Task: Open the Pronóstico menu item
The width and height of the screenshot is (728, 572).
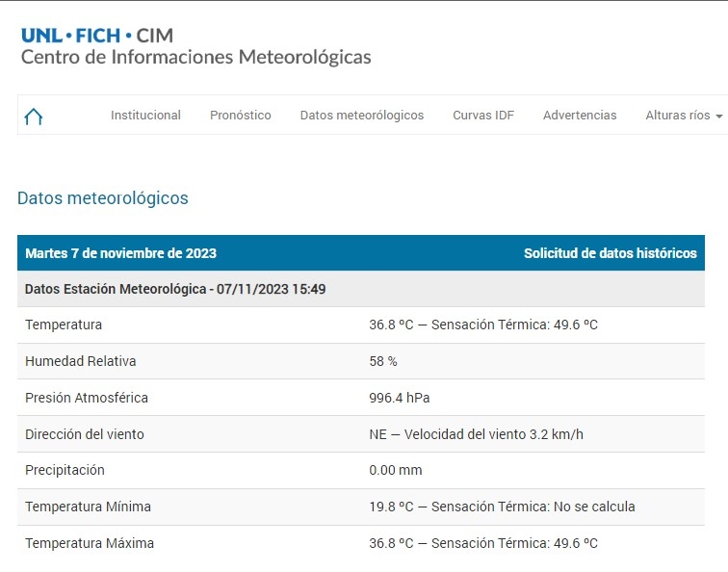Action: click(x=241, y=116)
